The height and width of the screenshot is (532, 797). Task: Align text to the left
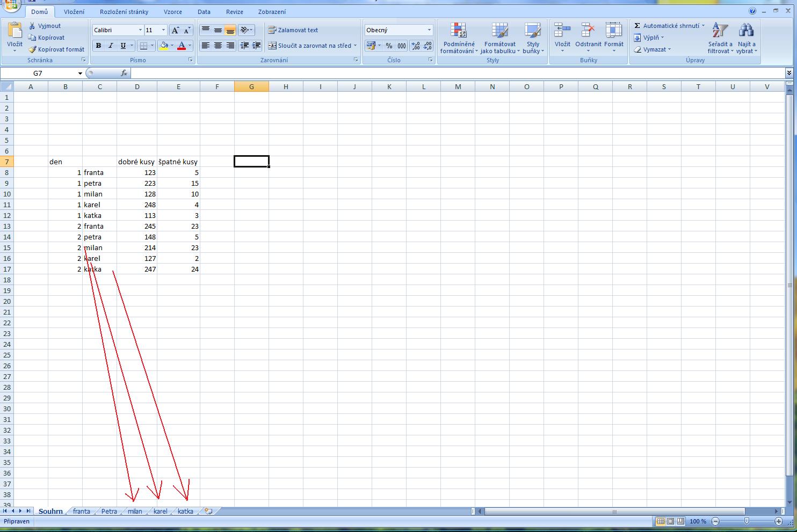pyautogui.click(x=205, y=46)
